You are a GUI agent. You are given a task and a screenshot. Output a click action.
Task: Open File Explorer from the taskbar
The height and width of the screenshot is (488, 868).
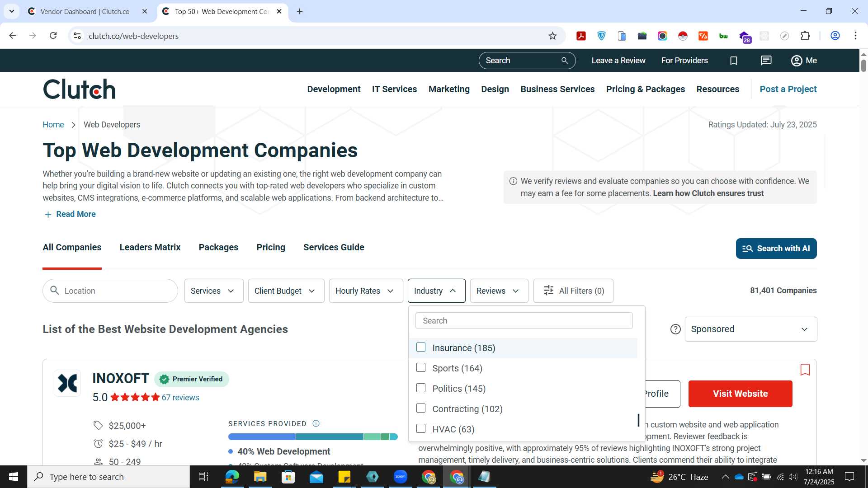click(260, 477)
